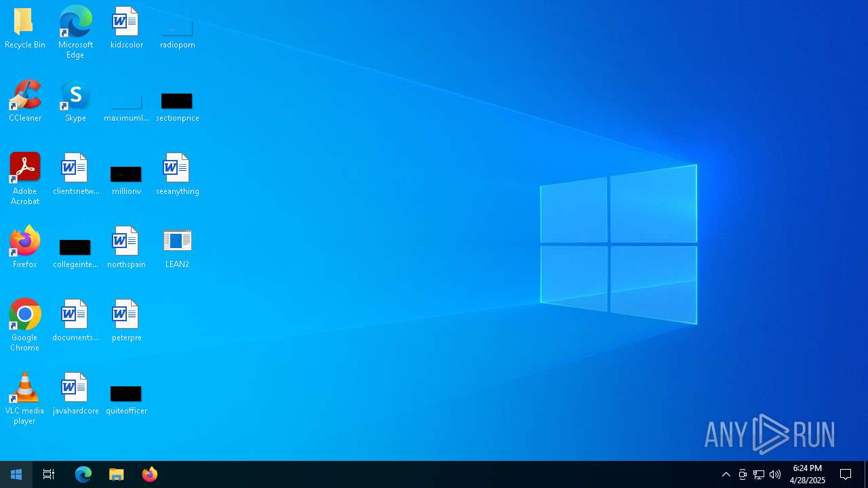
Task: Select the kidscolor Word document
Action: pyautogui.click(x=126, y=28)
